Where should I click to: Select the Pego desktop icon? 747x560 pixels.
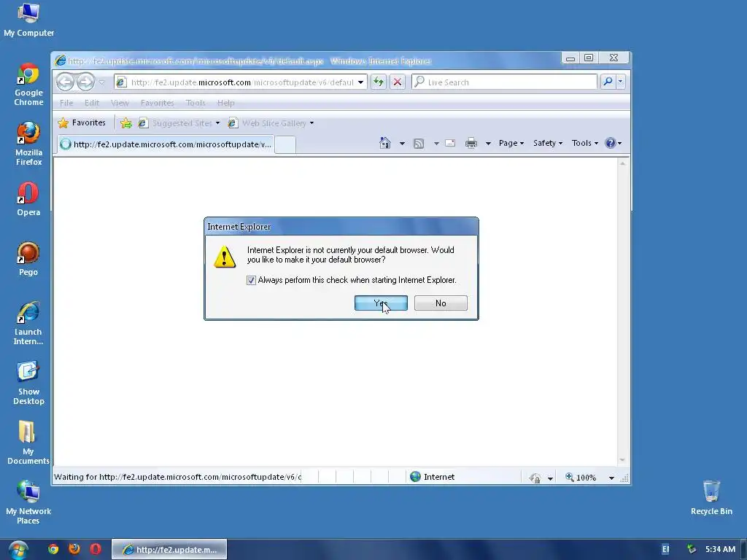point(28,259)
